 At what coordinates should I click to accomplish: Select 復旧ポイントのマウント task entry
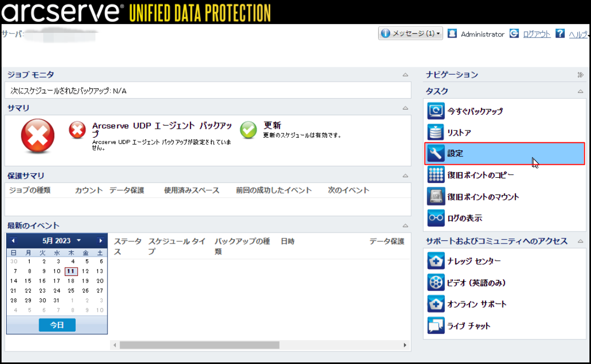point(505,196)
